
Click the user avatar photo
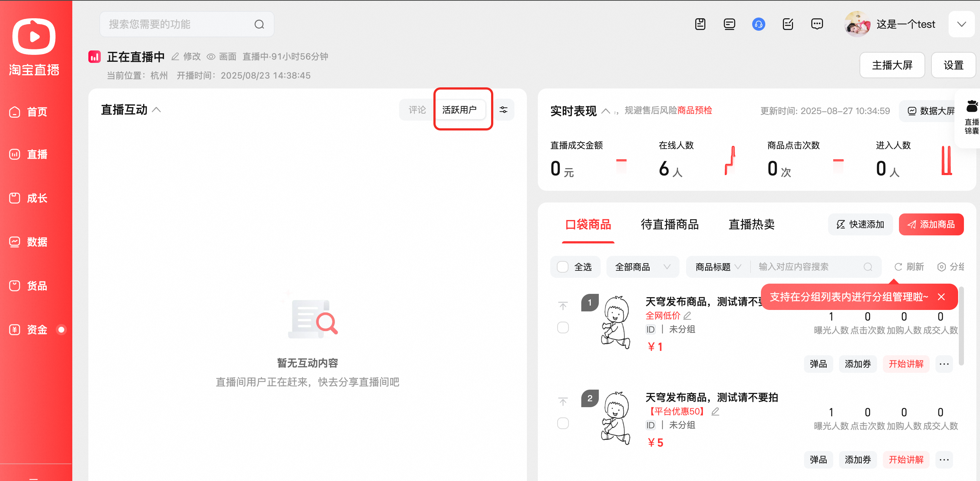[x=857, y=24]
